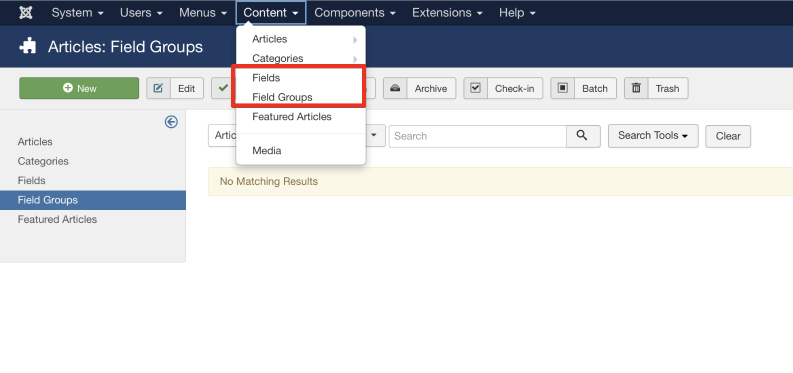Select Featured Articles in Content dropdown
Image resolution: width=793 pixels, height=373 pixels.
click(301, 116)
